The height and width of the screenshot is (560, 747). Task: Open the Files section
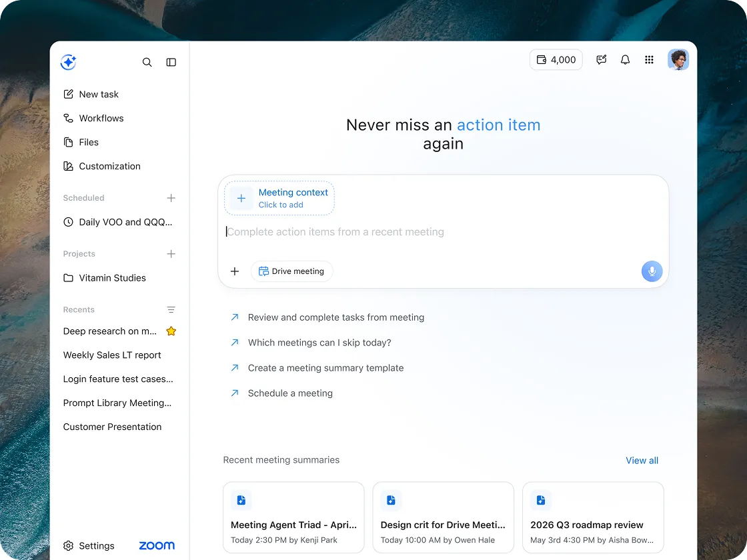click(x=81, y=143)
